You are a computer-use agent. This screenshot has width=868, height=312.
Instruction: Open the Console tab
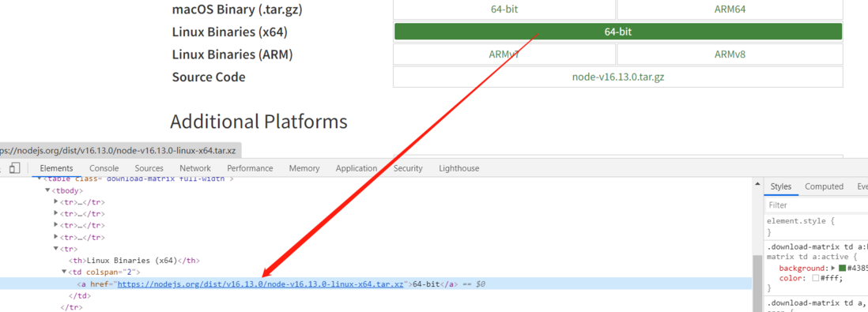coord(104,168)
